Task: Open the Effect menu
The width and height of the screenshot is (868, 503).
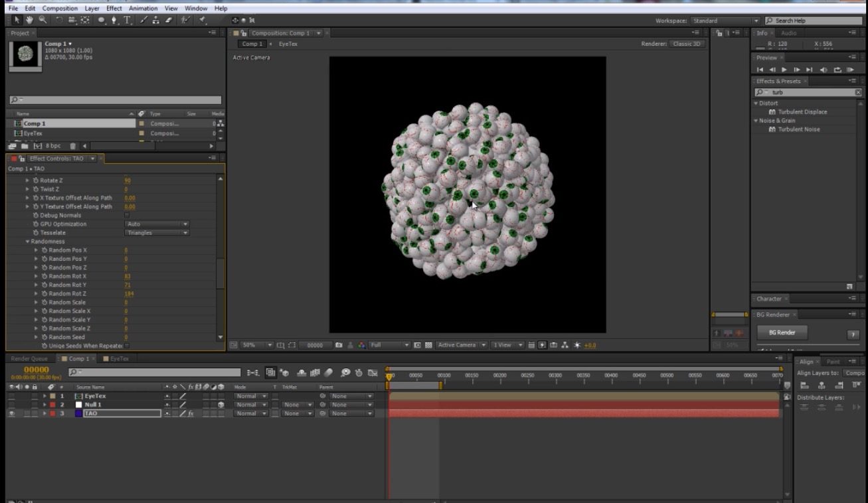Action: point(114,9)
